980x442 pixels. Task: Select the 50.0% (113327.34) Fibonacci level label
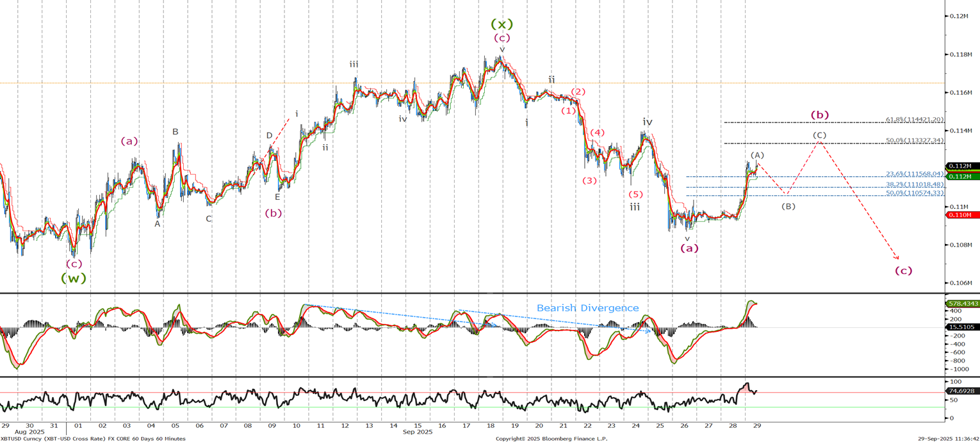pos(914,140)
